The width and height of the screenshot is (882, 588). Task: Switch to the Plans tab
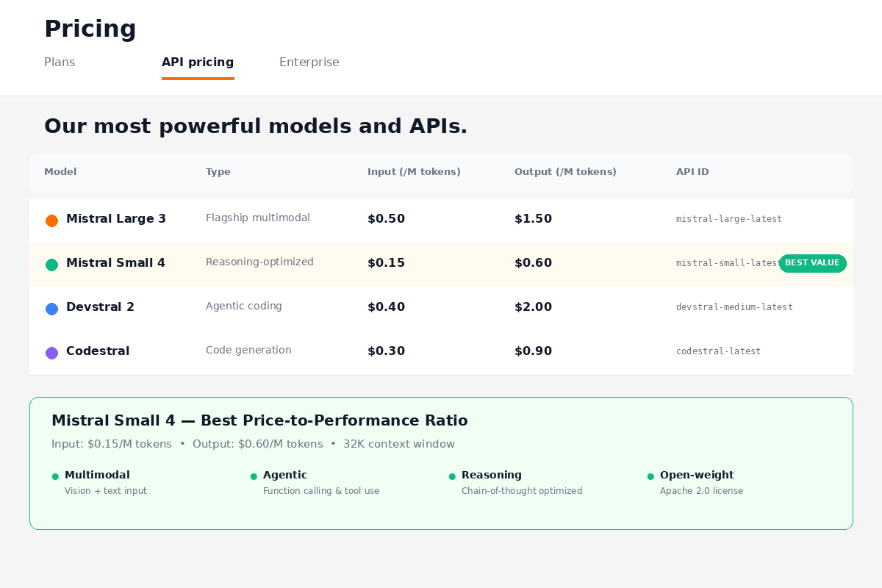[x=60, y=62]
